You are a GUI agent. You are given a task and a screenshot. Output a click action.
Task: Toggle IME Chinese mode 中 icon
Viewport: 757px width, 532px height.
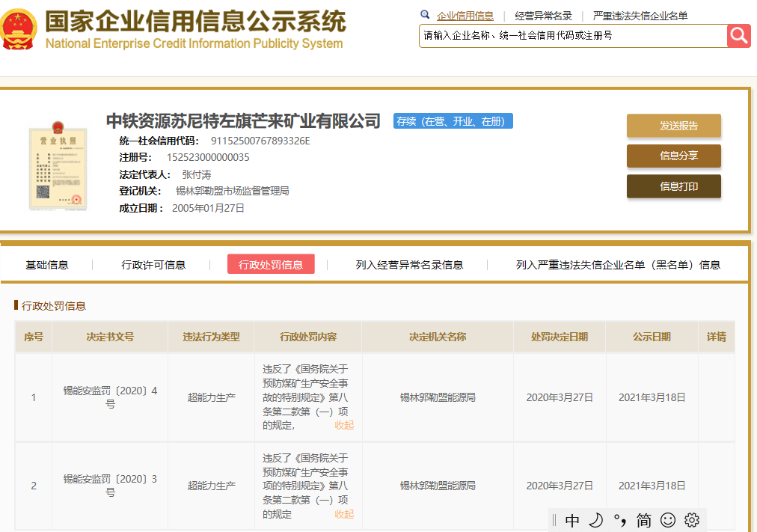pos(572,520)
